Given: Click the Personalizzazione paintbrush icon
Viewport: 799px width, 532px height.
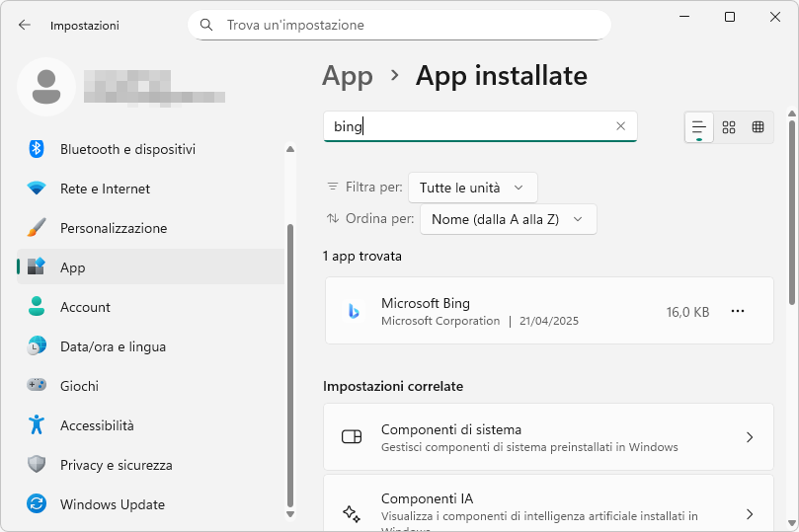Looking at the screenshot, I should [37, 228].
